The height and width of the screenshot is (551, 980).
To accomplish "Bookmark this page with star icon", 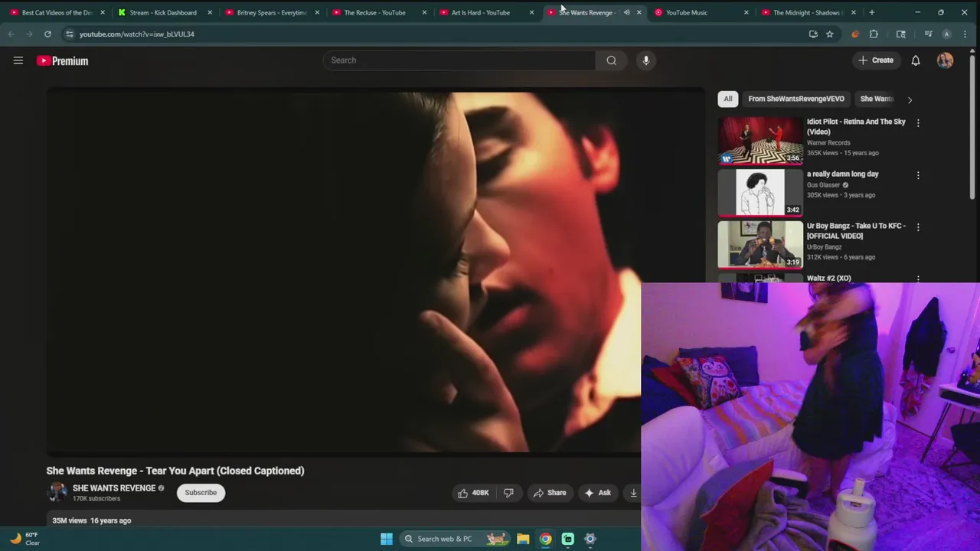I will [829, 34].
